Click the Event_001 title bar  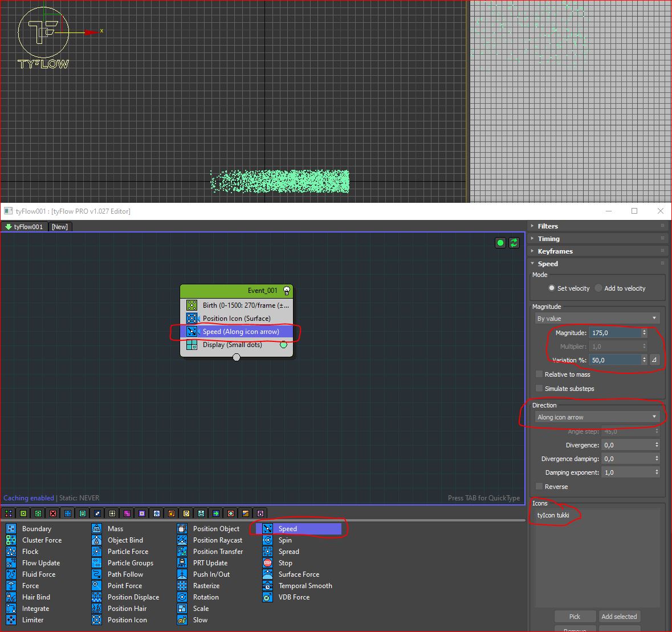(x=237, y=291)
